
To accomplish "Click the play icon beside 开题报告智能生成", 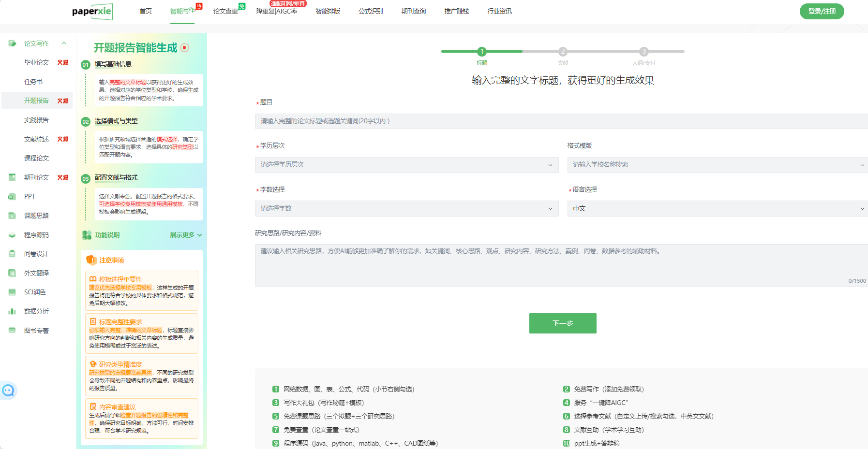I will tap(185, 47).
